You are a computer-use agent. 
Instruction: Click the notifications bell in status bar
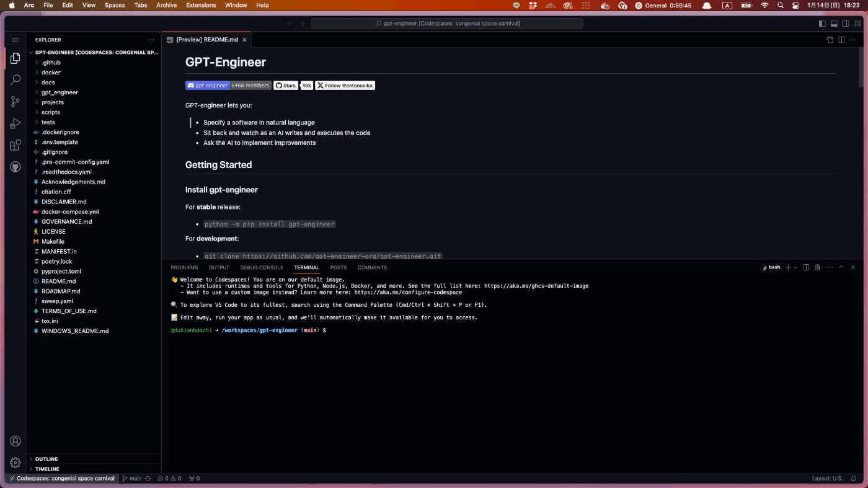click(854, 479)
